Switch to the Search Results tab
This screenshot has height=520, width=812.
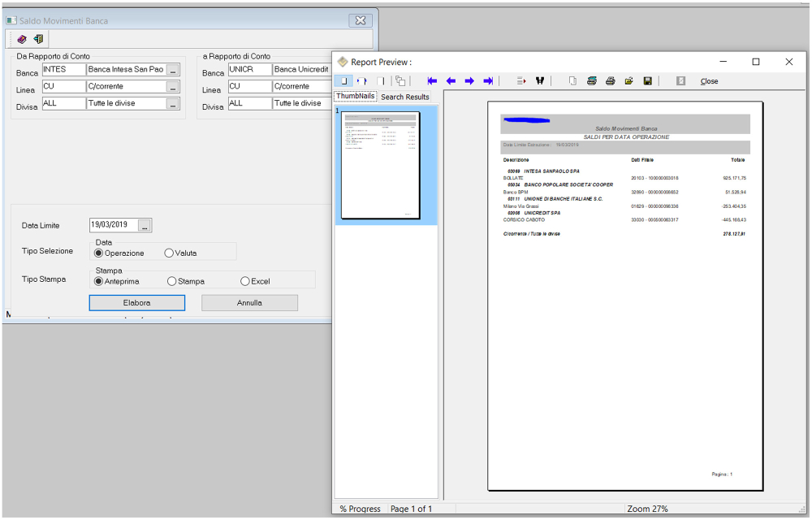(404, 97)
